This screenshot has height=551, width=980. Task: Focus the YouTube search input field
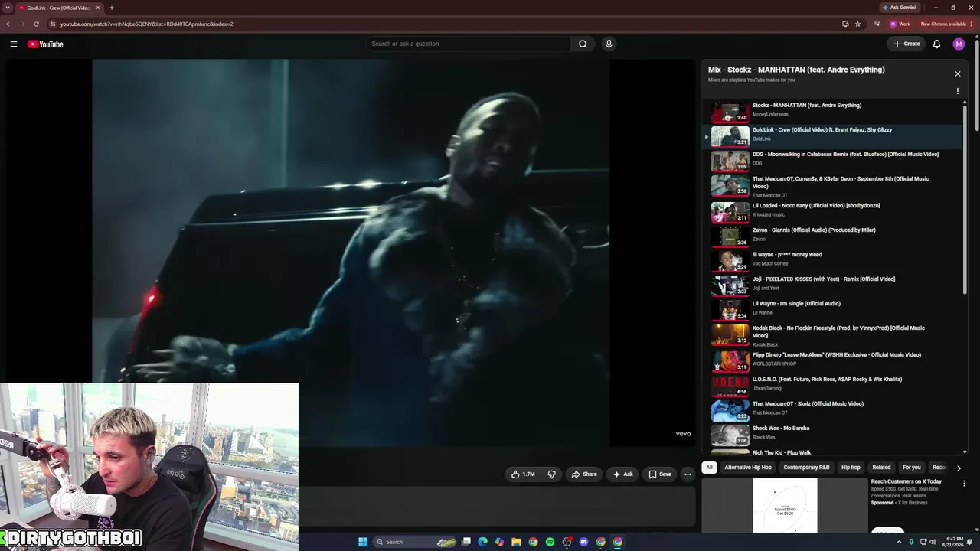pos(468,44)
